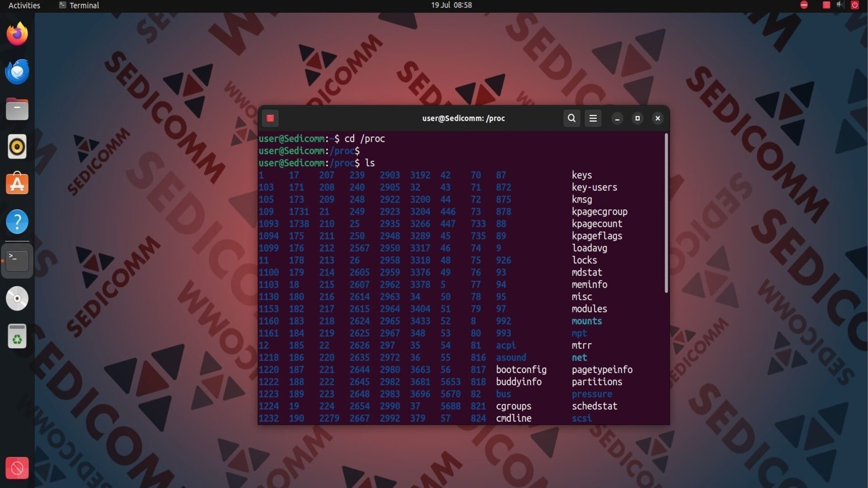This screenshot has width=868, height=488.
Task: Open the clock showing 19 Jul 08:58
Action: [x=451, y=5]
